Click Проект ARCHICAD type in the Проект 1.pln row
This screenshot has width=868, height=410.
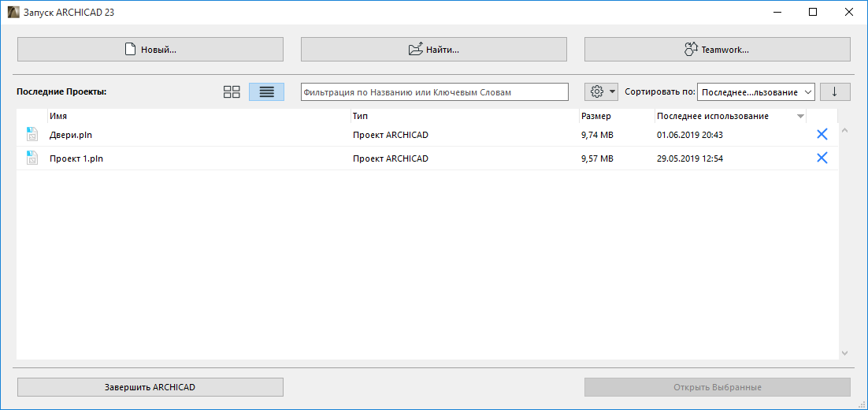(x=391, y=158)
